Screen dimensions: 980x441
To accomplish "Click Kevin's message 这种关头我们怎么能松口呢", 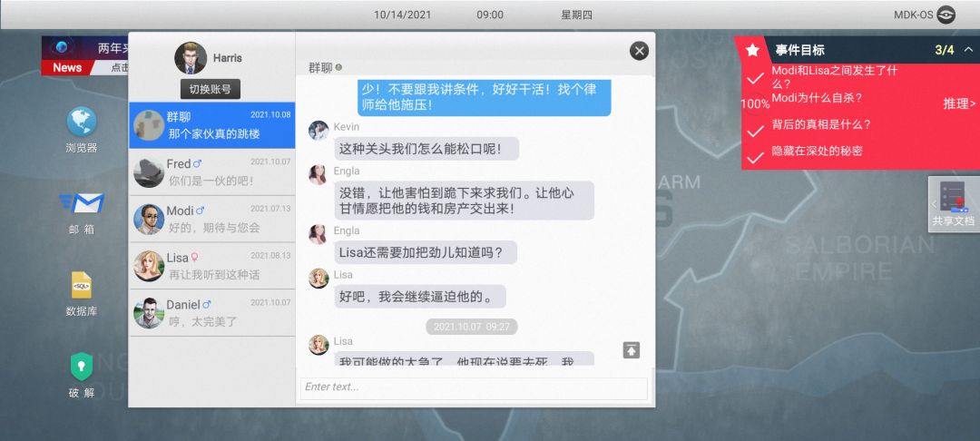I will pos(426,149).
